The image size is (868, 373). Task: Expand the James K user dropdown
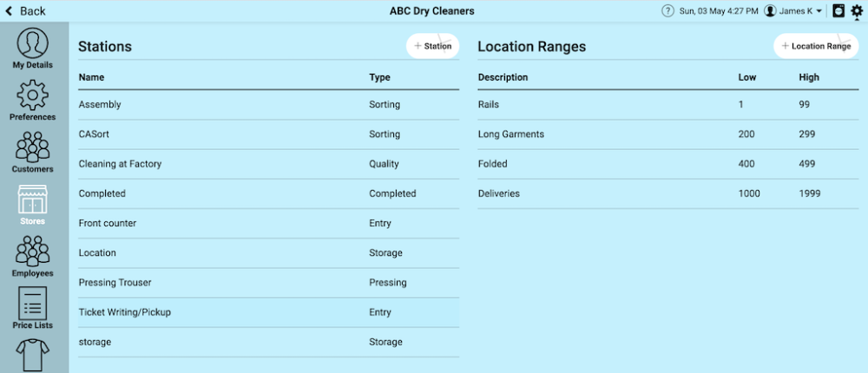pyautogui.click(x=793, y=11)
